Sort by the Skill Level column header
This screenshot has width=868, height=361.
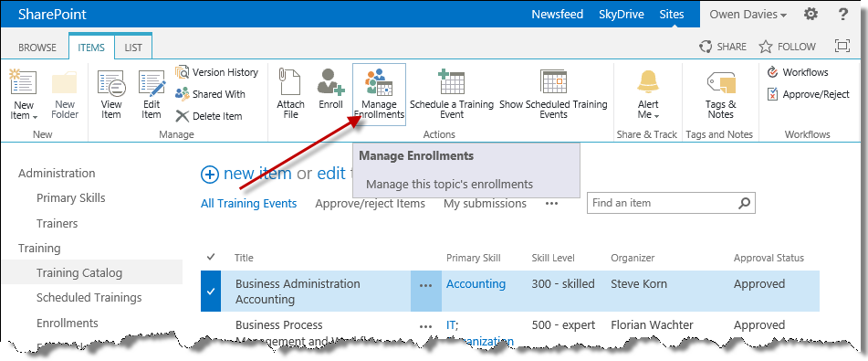click(553, 258)
